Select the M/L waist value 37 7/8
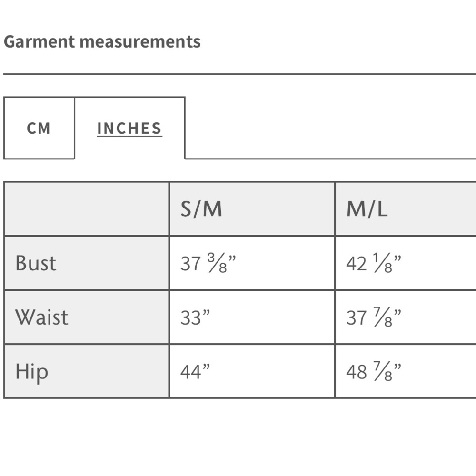Viewport: 476px width, 476px height. tap(374, 317)
